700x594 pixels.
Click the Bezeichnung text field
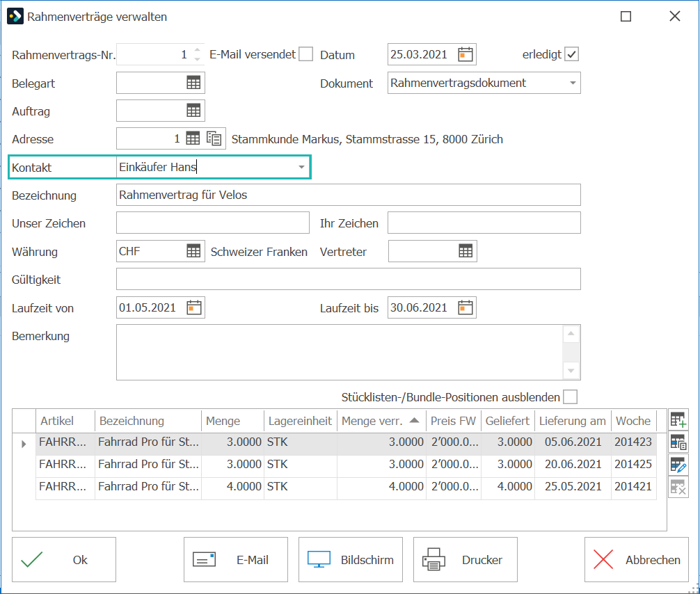pyautogui.click(x=348, y=195)
